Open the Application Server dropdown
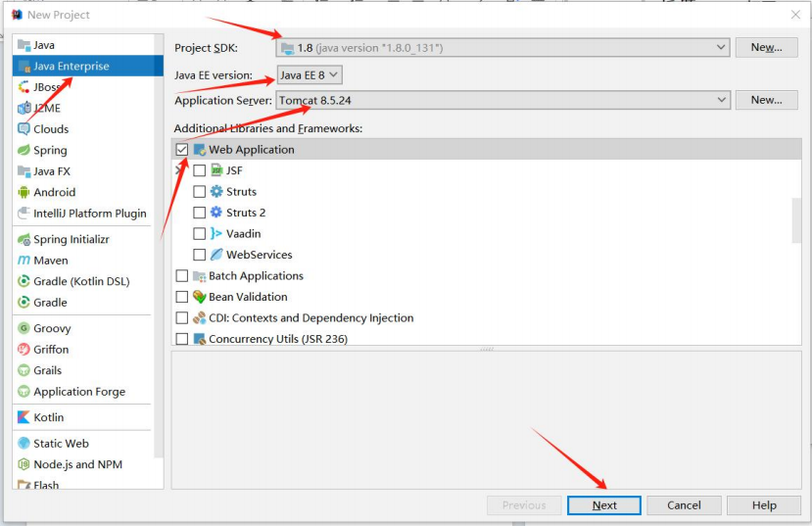This screenshot has width=812, height=526. pos(502,100)
